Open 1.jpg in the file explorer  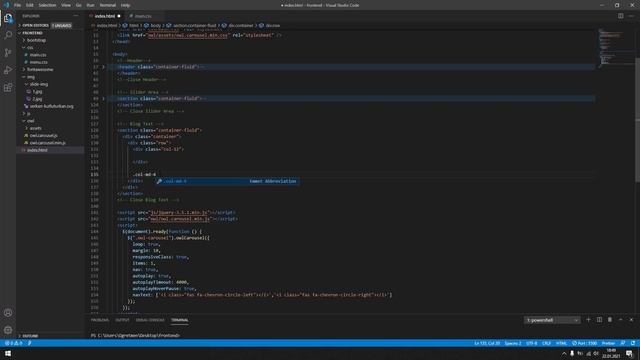[x=50, y=91]
